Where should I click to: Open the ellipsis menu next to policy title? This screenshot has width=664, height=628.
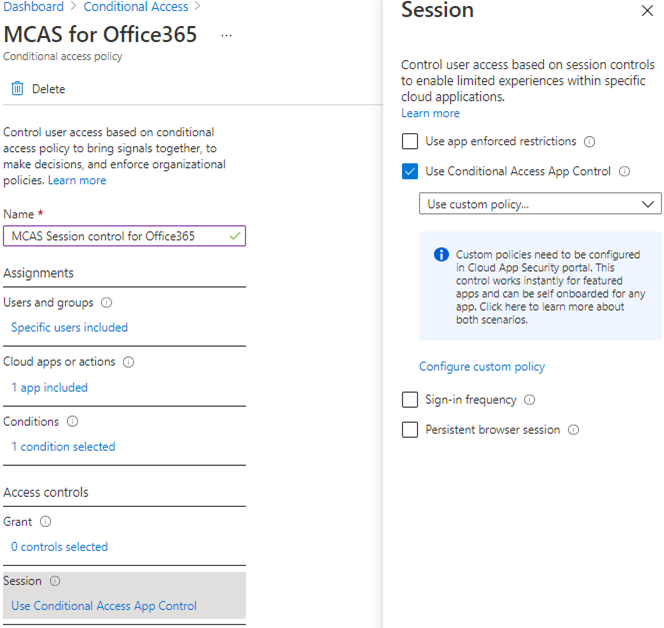pos(226,35)
